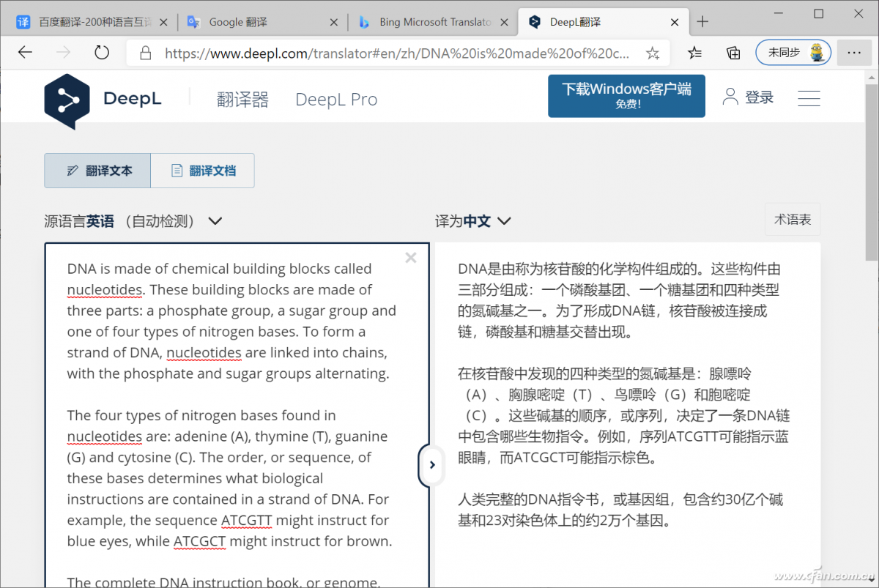This screenshot has height=588, width=879.
Task: Click the padlock site info icon
Action: click(146, 53)
